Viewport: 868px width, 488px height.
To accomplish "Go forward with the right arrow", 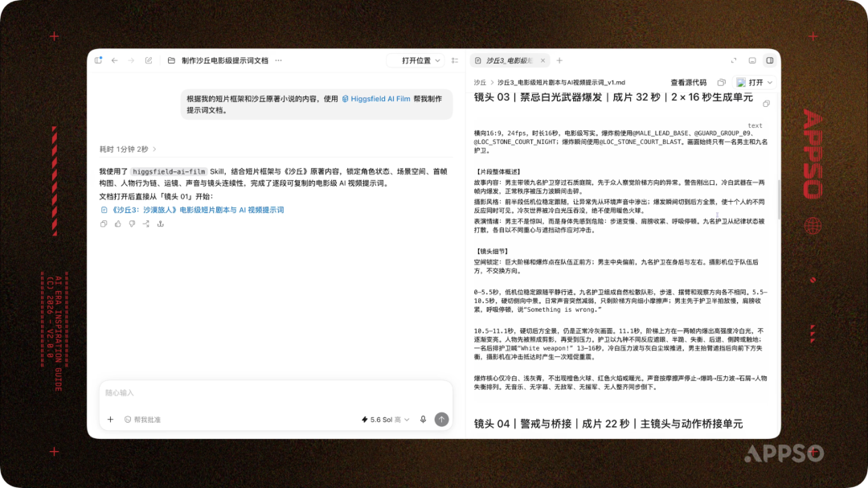I will click(131, 60).
